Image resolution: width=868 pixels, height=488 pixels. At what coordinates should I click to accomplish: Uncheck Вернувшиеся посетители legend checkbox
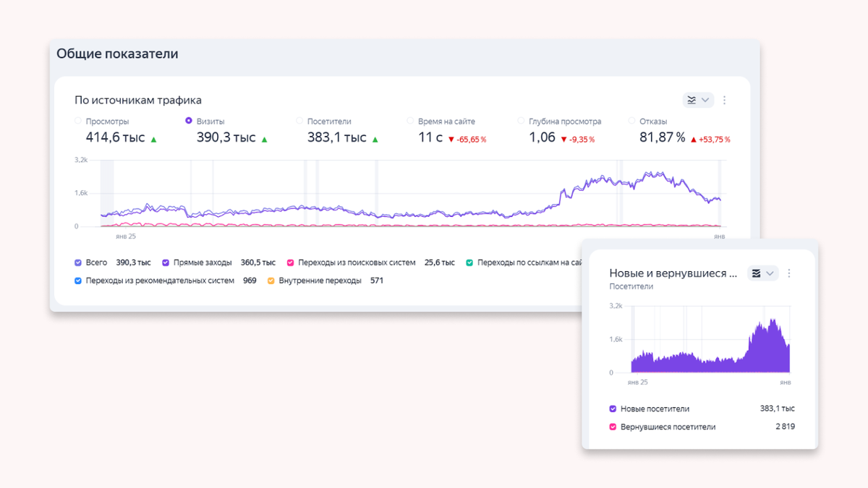click(613, 427)
